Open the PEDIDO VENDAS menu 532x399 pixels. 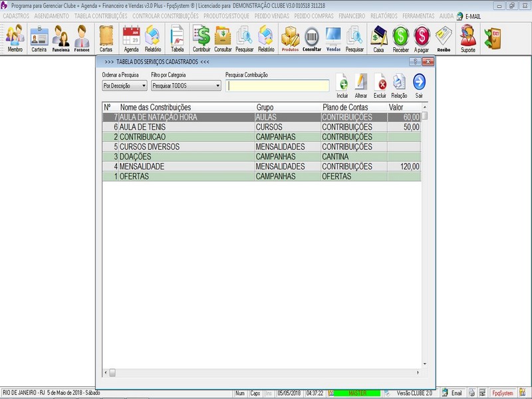click(272, 16)
